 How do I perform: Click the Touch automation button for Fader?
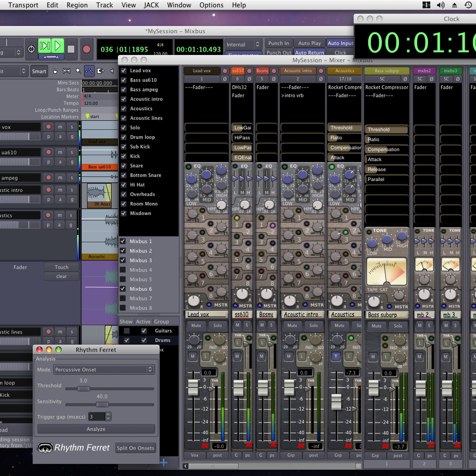tap(62, 267)
